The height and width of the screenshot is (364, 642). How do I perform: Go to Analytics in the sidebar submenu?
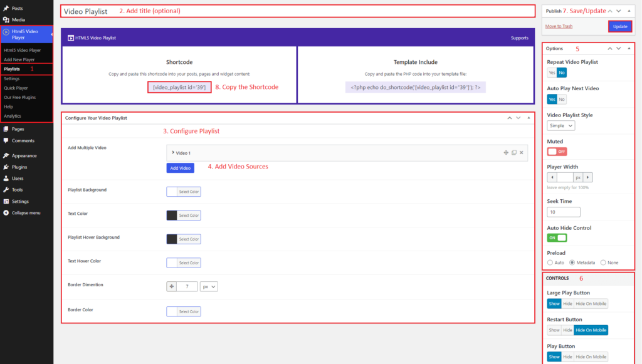tap(13, 116)
